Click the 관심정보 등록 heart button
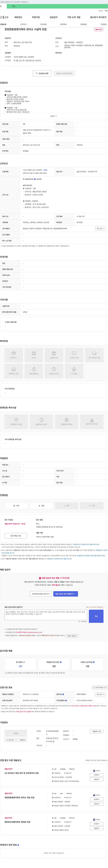Screen dimensions: 108x868 (x=42, y=73)
